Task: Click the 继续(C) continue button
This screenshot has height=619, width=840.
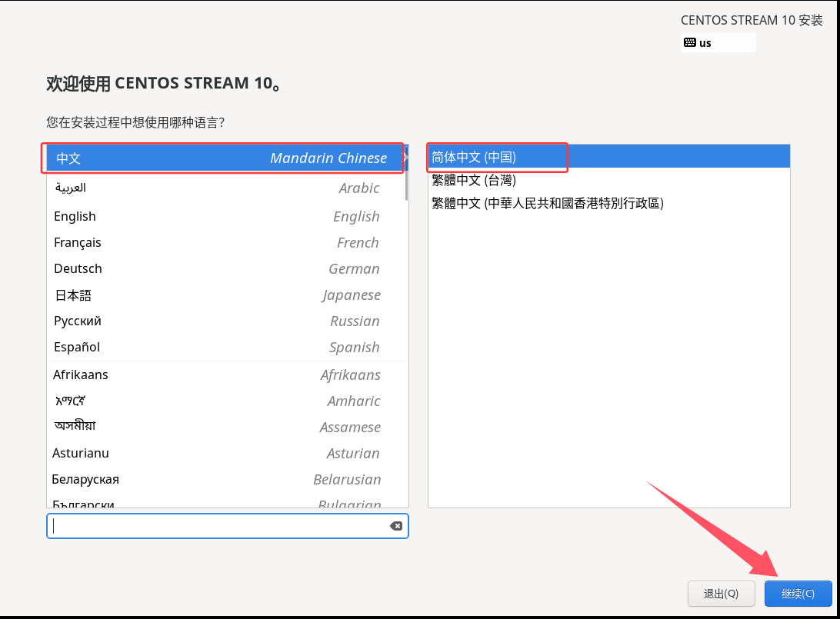Action: click(798, 594)
